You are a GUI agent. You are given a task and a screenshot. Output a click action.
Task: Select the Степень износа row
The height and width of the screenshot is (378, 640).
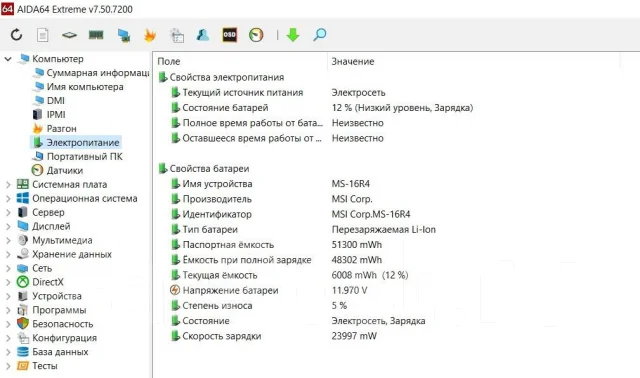click(x=217, y=306)
